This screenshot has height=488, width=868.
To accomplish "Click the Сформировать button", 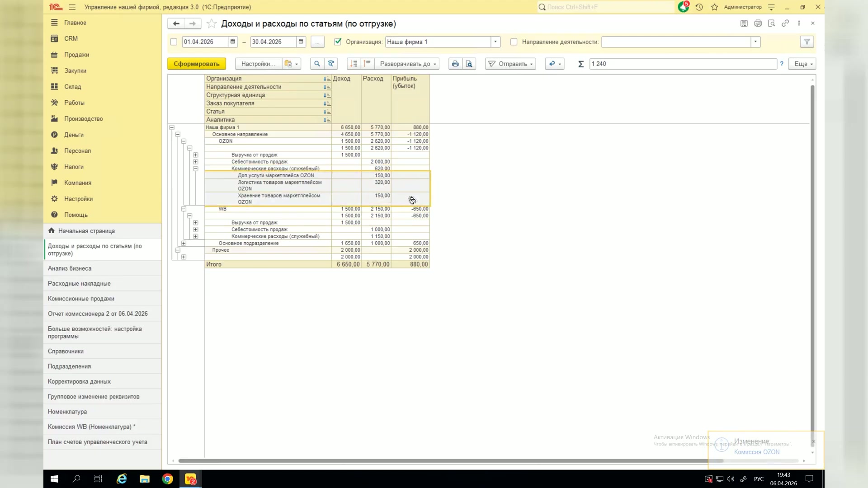I will (x=197, y=64).
